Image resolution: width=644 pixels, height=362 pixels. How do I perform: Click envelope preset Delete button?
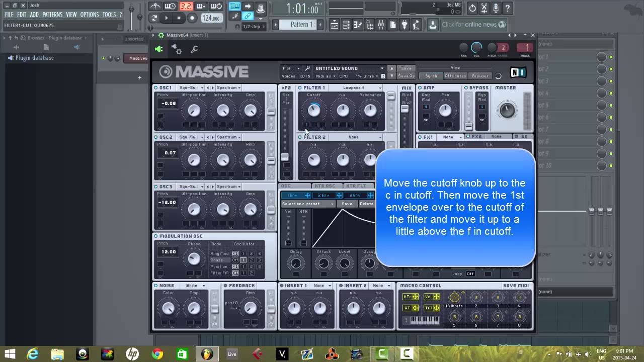[367, 204]
